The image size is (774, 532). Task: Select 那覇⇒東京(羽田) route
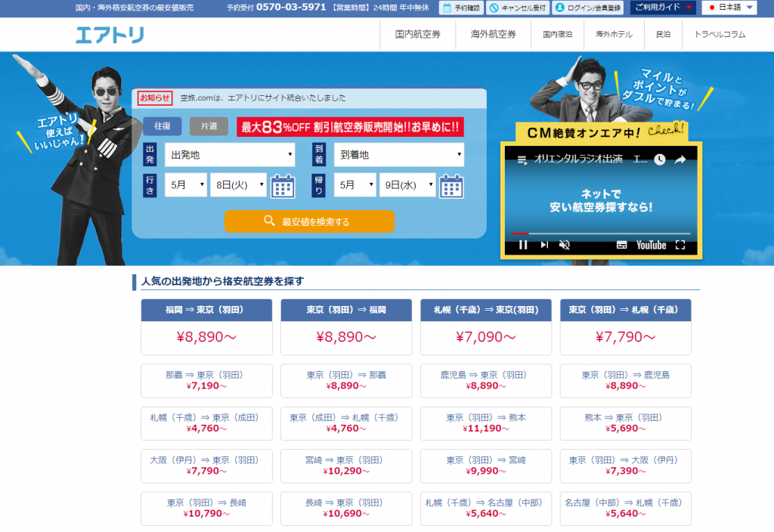(x=206, y=381)
